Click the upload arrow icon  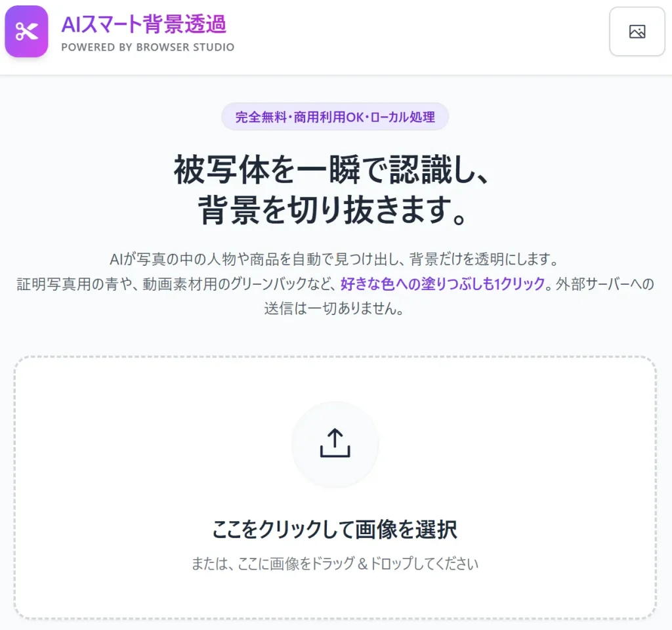pyautogui.click(x=335, y=444)
